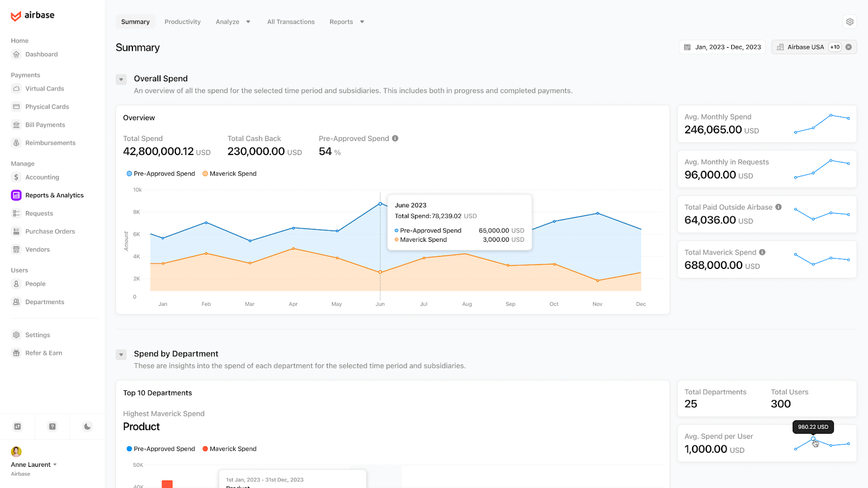
Task: Click the Avg. Spend per User sparkline
Action: (x=822, y=444)
